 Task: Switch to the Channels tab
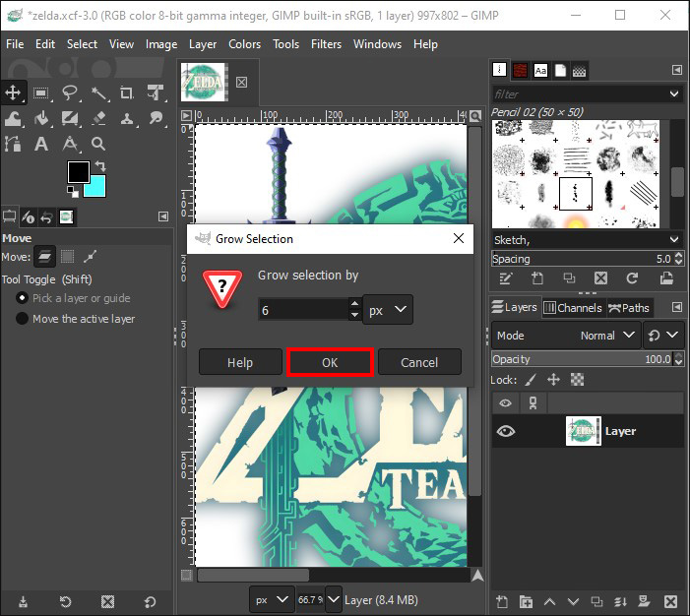coord(573,308)
